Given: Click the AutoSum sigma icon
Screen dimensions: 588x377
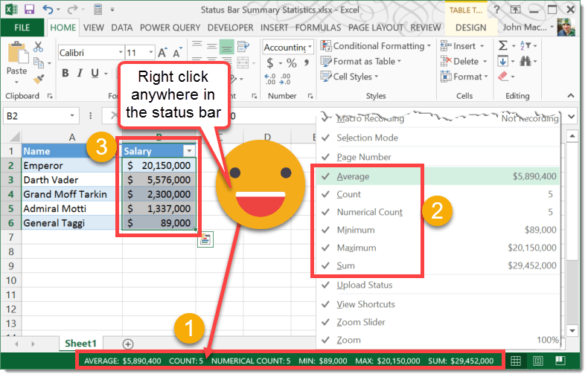Looking at the screenshot, I should (x=503, y=45).
